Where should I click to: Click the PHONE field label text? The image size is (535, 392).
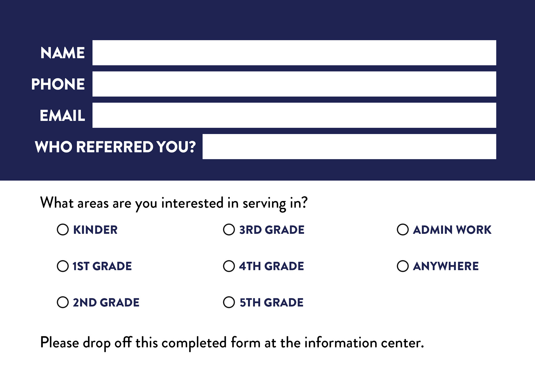tap(58, 84)
